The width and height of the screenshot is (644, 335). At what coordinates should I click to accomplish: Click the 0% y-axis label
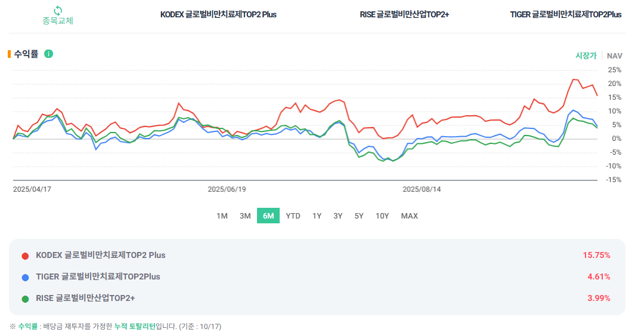click(x=617, y=139)
